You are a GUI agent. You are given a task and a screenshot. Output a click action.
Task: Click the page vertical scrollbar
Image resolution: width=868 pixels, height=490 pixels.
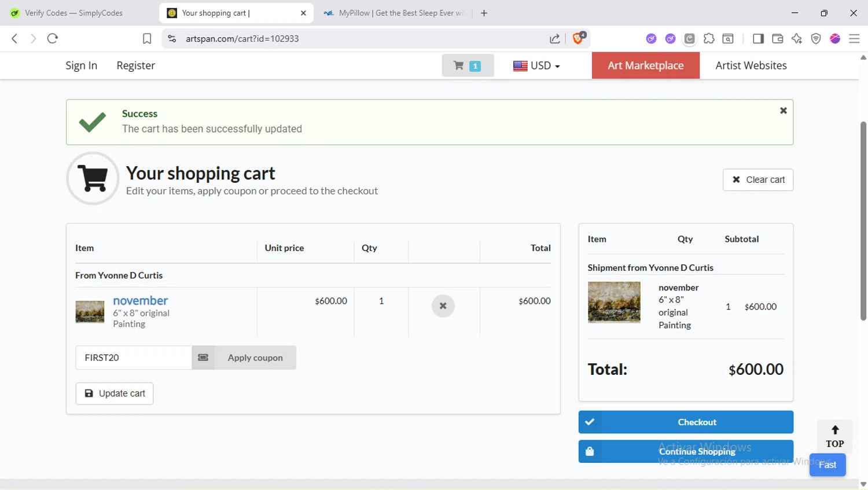pyautogui.click(x=863, y=220)
